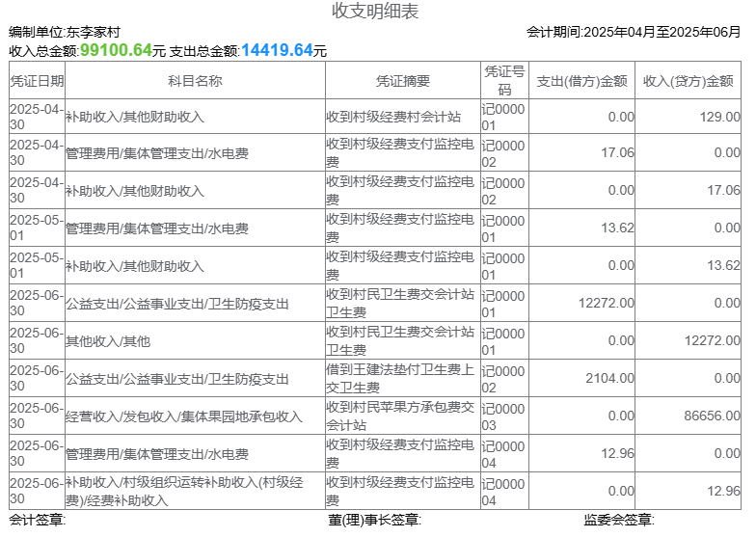Screen dimensions: 756x537
Task: Click the 支出(借方)金额 column header
Action: click(581, 81)
